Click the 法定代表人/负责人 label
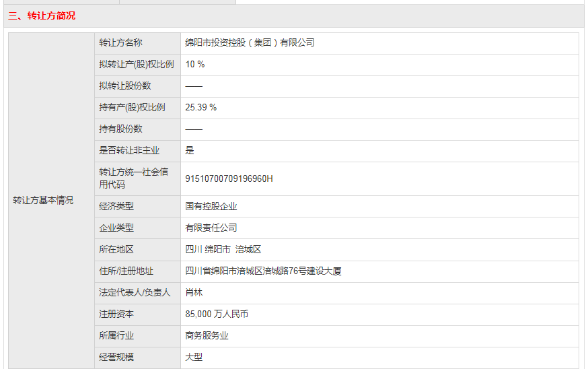This screenshot has height=369, width=588. coord(135,292)
